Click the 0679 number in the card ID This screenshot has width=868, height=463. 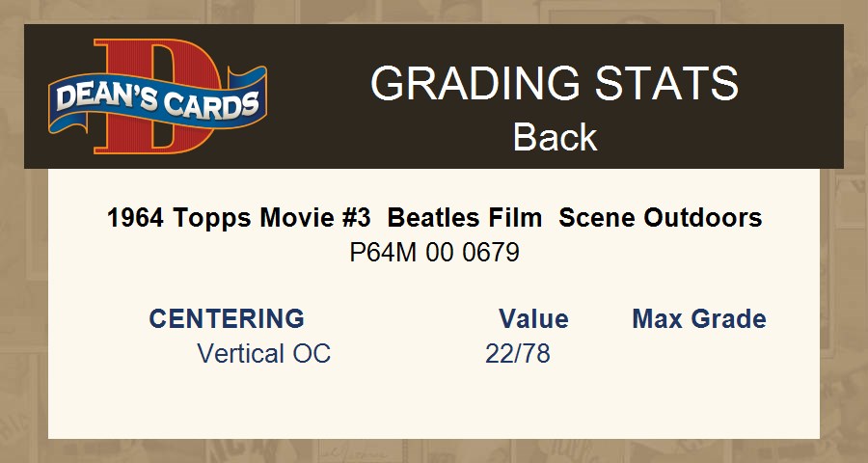point(492,253)
